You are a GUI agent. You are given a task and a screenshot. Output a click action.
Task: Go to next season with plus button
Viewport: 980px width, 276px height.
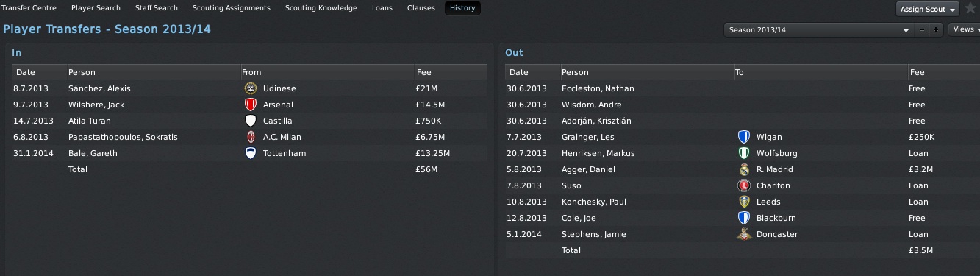pyautogui.click(x=935, y=30)
